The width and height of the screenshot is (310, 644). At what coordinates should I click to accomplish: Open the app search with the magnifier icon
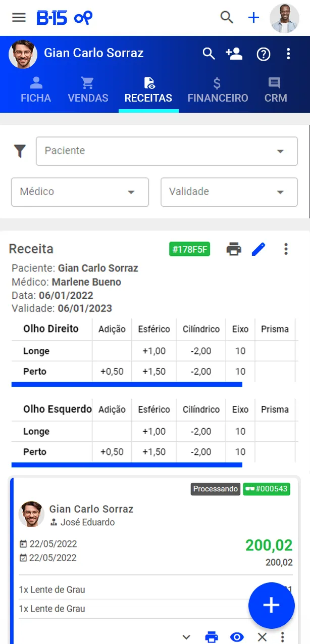coord(227,17)
